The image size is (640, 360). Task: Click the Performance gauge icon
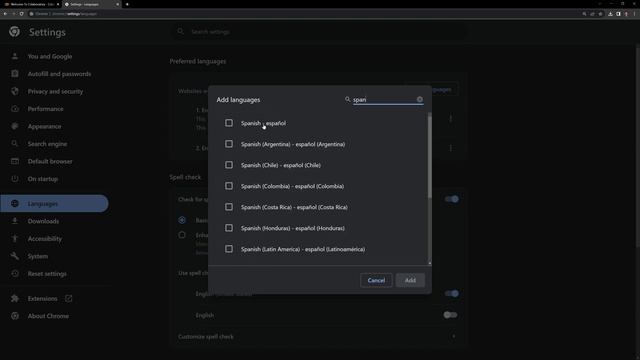[15, 109]
